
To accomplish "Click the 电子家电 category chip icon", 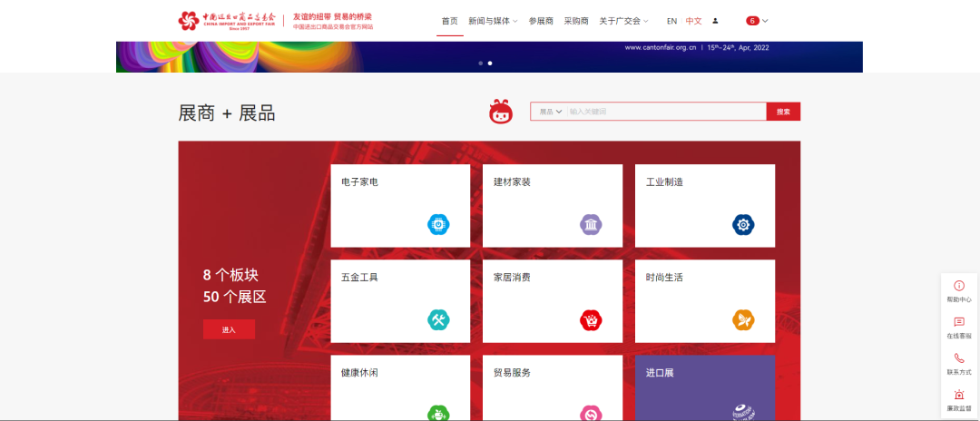I will (x=438, y=224).
